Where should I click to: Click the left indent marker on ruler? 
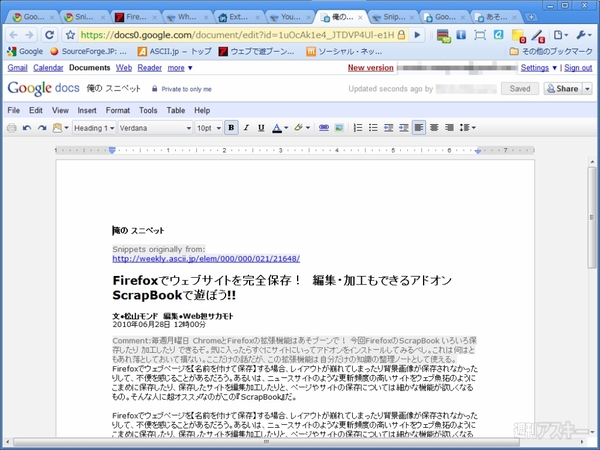(x=112, y=151)
